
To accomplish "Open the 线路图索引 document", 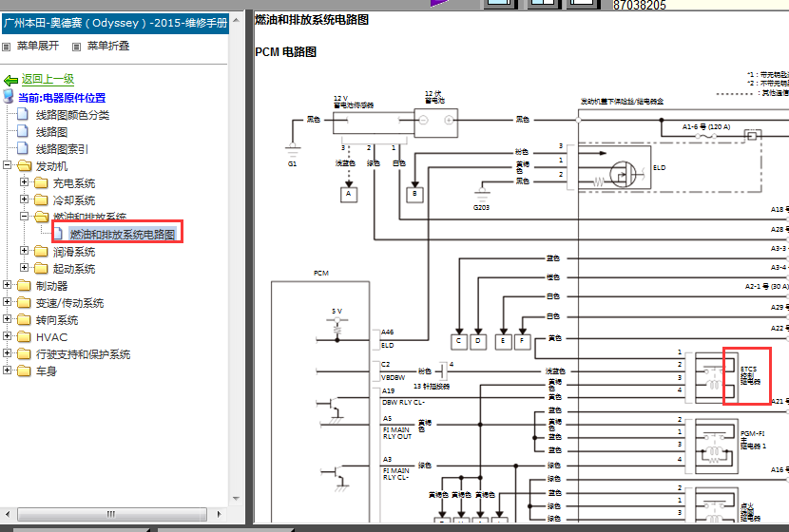I will pos(62,149).
